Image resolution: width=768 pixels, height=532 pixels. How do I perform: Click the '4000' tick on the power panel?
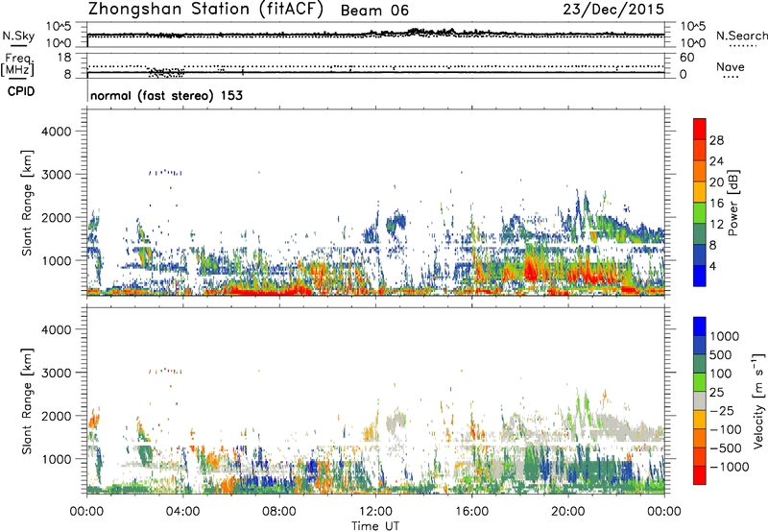(57, 132)
